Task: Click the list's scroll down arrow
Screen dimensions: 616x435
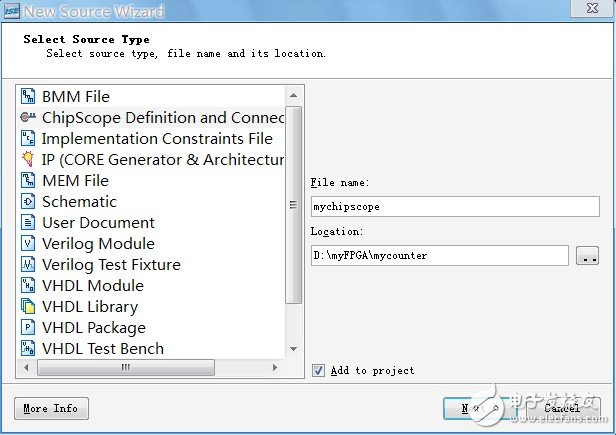Action: tap(294, 349)
